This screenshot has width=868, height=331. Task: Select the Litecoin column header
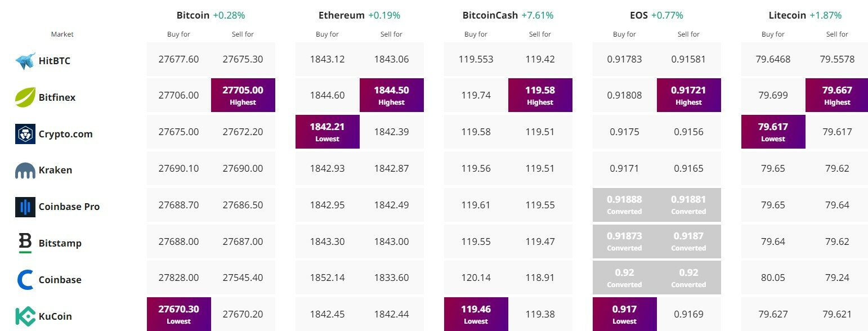(x=787, y=15)
